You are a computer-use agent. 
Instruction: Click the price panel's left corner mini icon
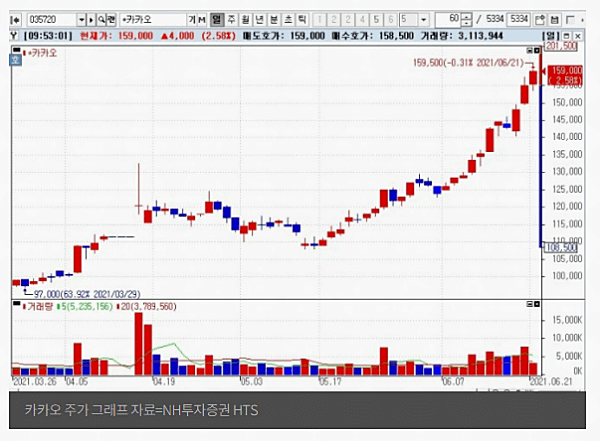(529, 50)
